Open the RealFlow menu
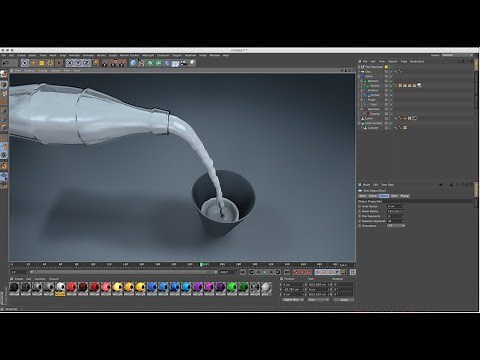This screenshot has width=480, height=360. [x=190, y=55]
